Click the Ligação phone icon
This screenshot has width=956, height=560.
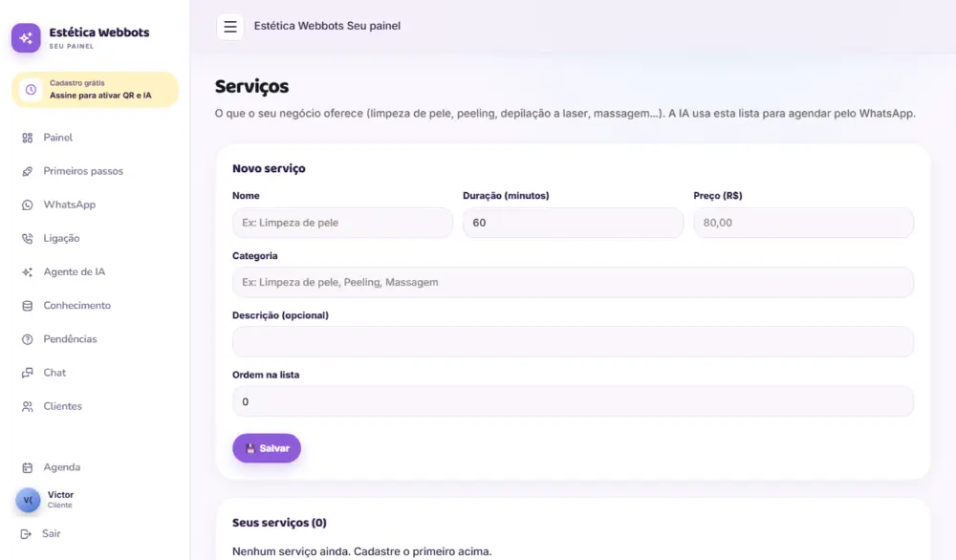point(28,238)
